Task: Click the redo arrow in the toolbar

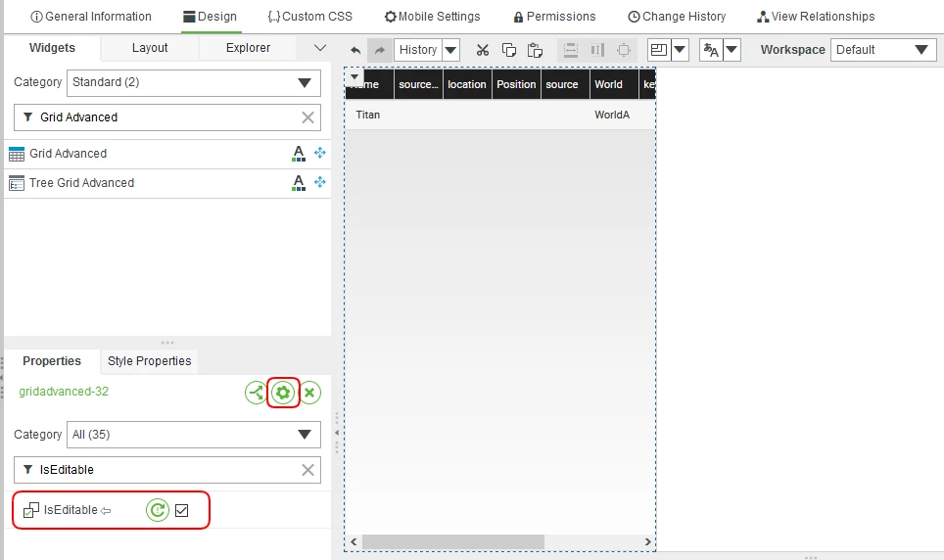Action: click(x=379, y=50)
